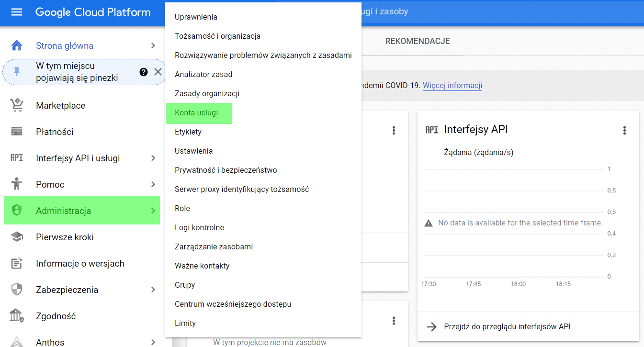Click the Pierwsze kroki graduation cap icon
Screen dimensions: 644x347
17,237
